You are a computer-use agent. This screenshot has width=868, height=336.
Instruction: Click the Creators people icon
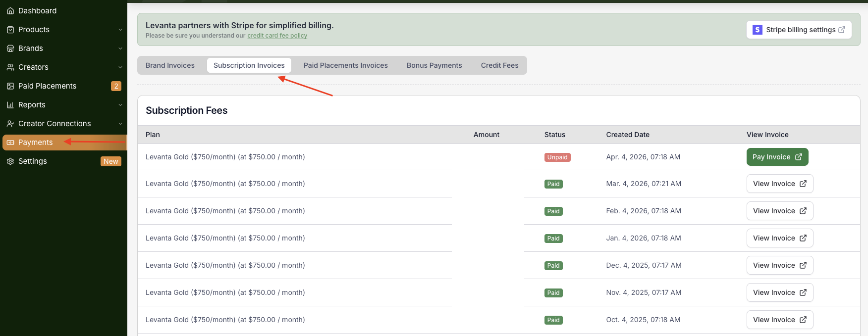[10, 67]
